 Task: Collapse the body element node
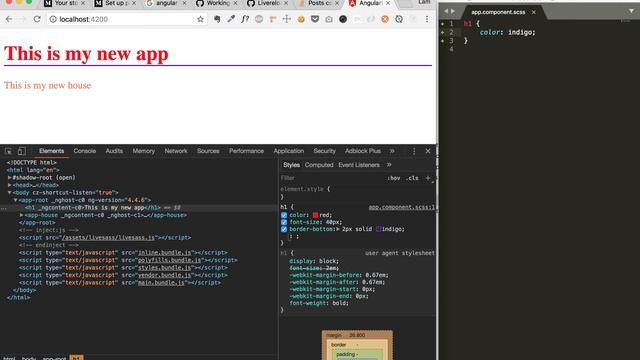click(9, 193)
